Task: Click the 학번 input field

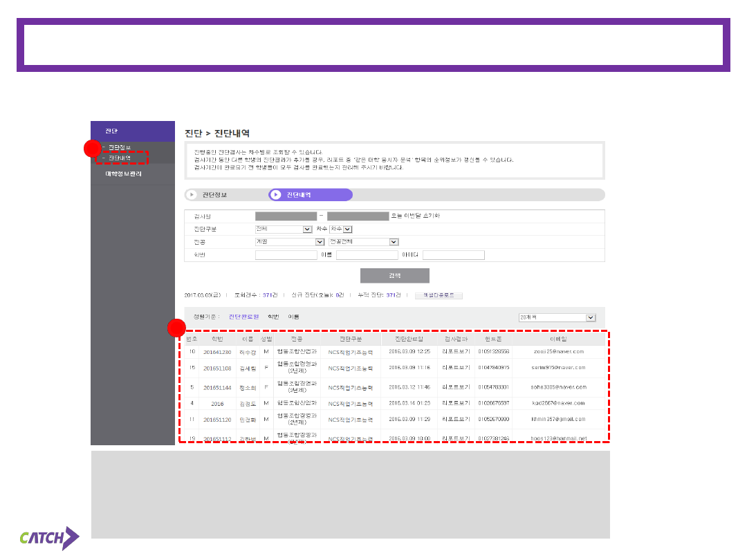Action: tap(286, 255)
